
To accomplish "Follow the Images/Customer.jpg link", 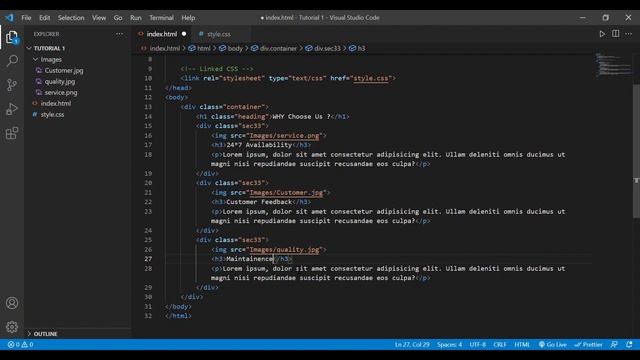I will [286, 193].
